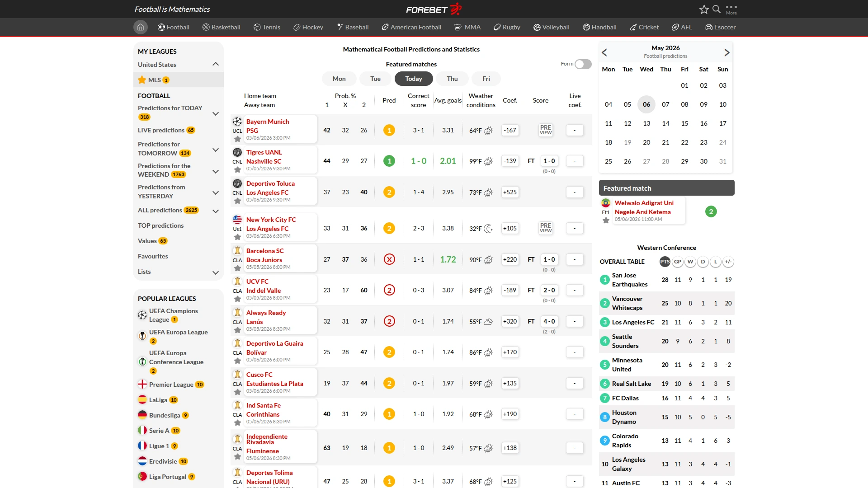Open the More three-dots menu
868x488 pixels.
tap(731, 9)
